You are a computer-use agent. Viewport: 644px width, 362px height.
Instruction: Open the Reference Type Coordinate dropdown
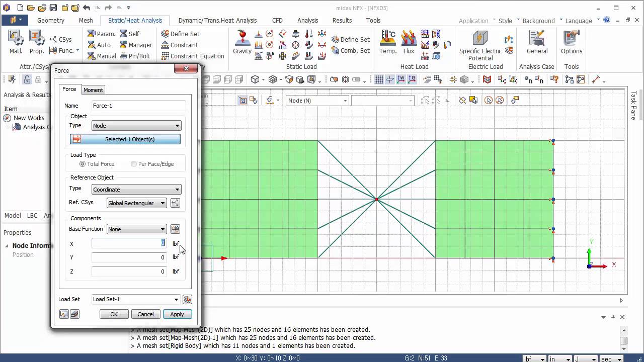click(x=136, y=190)
